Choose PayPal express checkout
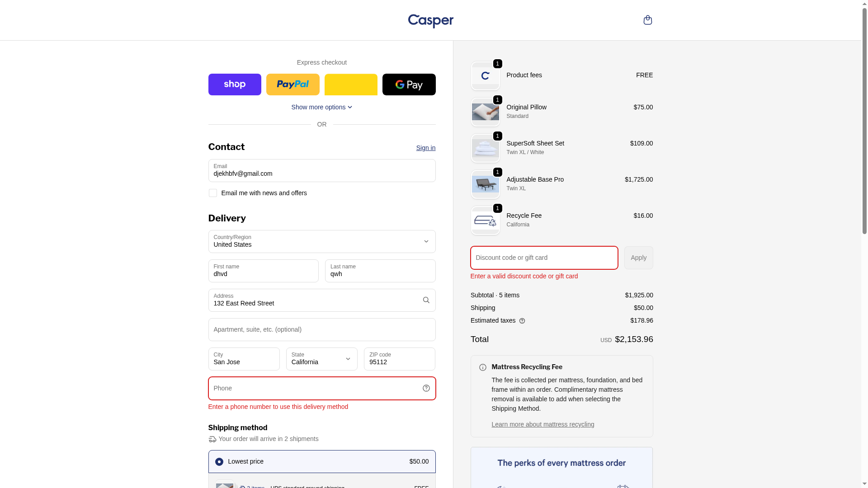868x488 pixels. coord(292,84)
